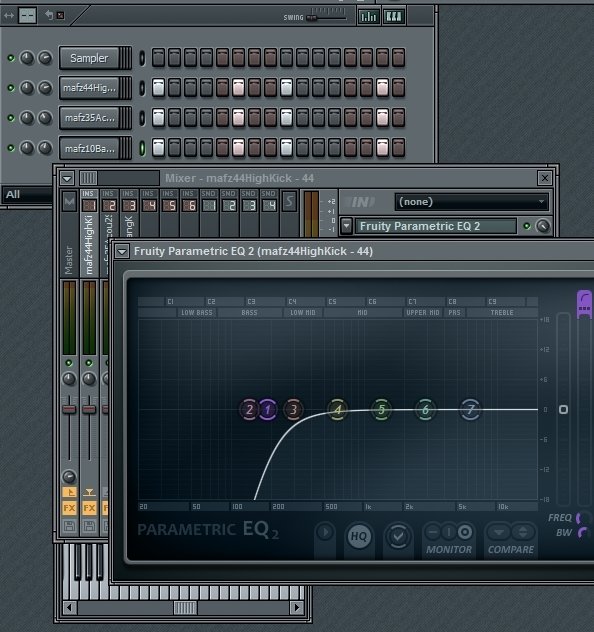Click the Master stereo separation knob
The image size is (594, 632).
pos(69,477)
